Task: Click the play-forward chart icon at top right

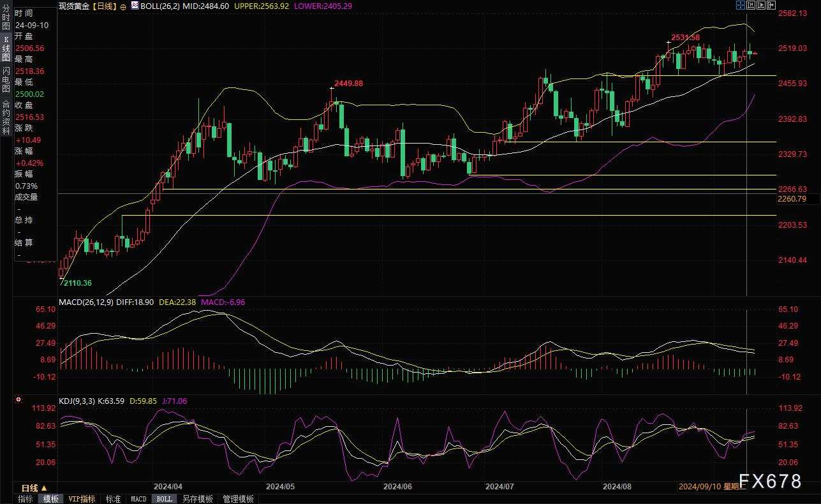Action: click(x=761, y=5)
